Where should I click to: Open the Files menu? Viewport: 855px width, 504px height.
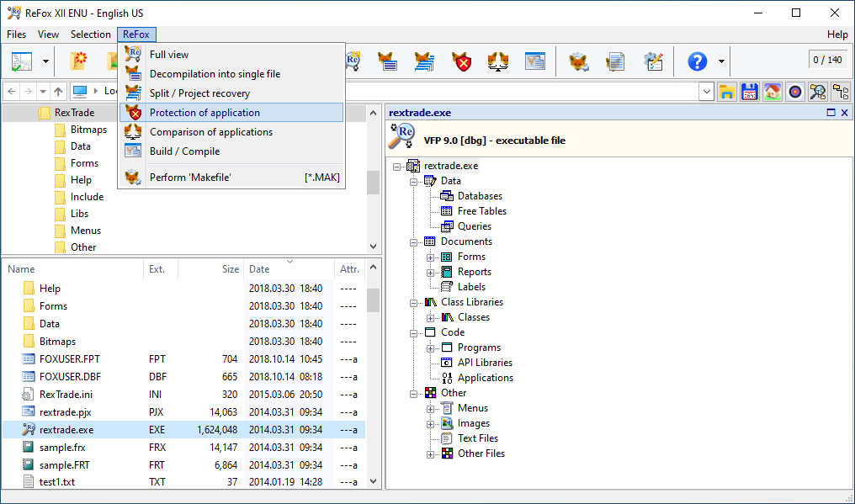[x=16, y=34]
